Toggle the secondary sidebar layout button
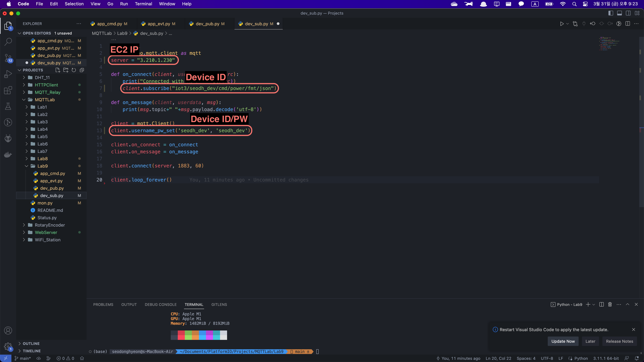 click(628, 13)
